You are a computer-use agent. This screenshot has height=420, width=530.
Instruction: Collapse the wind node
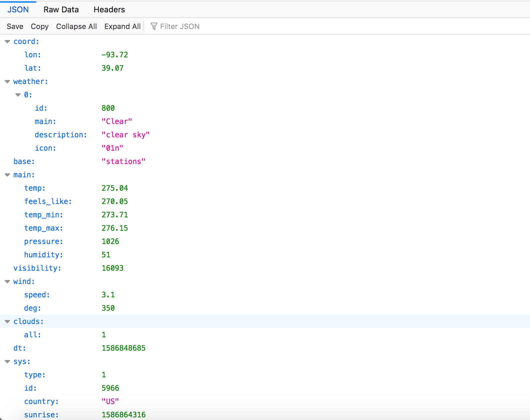[7, 282]
